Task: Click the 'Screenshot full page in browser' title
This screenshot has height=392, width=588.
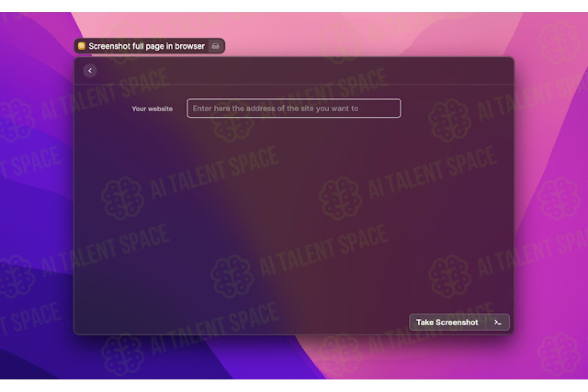Action: click(x=146, y=46)
